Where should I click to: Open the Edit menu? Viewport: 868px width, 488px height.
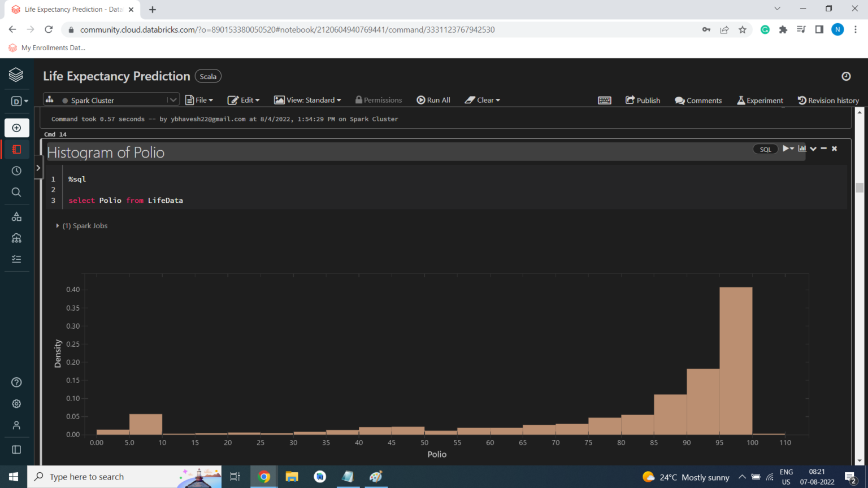(x=244, y=100)
